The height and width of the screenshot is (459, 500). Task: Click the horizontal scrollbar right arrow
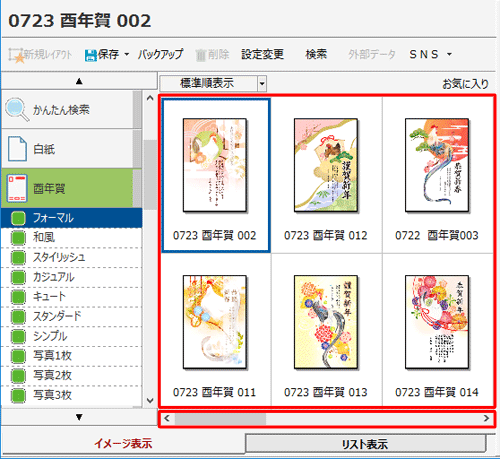coord(487,418)
